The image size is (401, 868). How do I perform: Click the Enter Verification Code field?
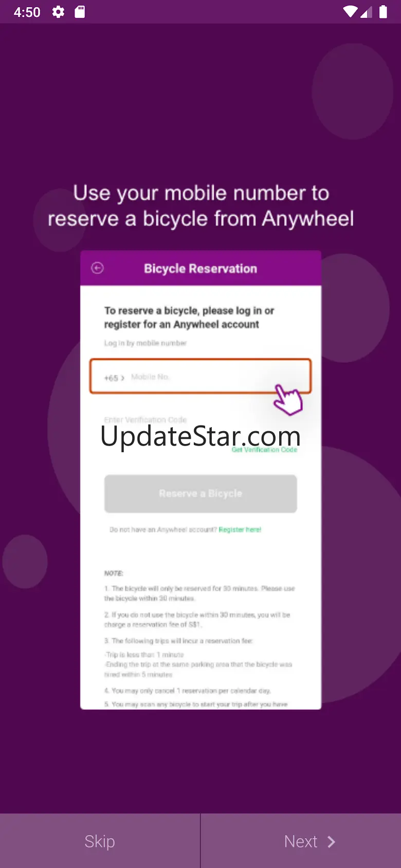click(x=145, y=419)
